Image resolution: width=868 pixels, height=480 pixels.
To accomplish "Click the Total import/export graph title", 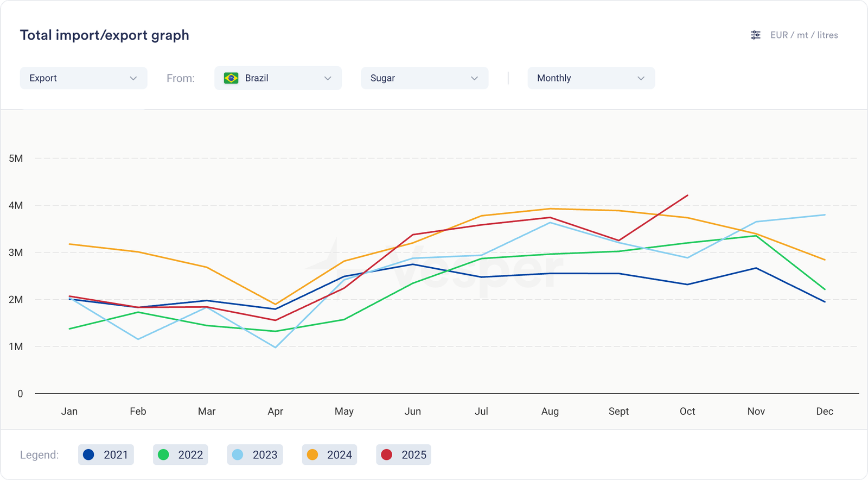I will coord(105,35).
